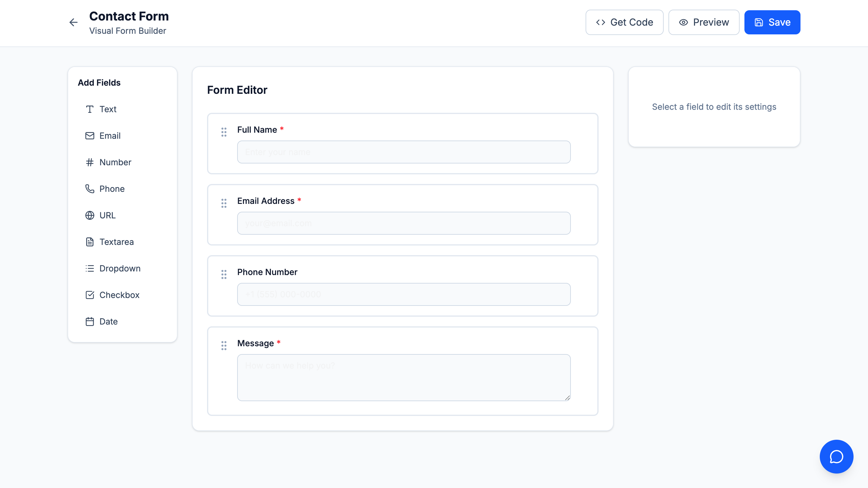Preview the Contact Form
868x488 pixels.
point(703,22)
